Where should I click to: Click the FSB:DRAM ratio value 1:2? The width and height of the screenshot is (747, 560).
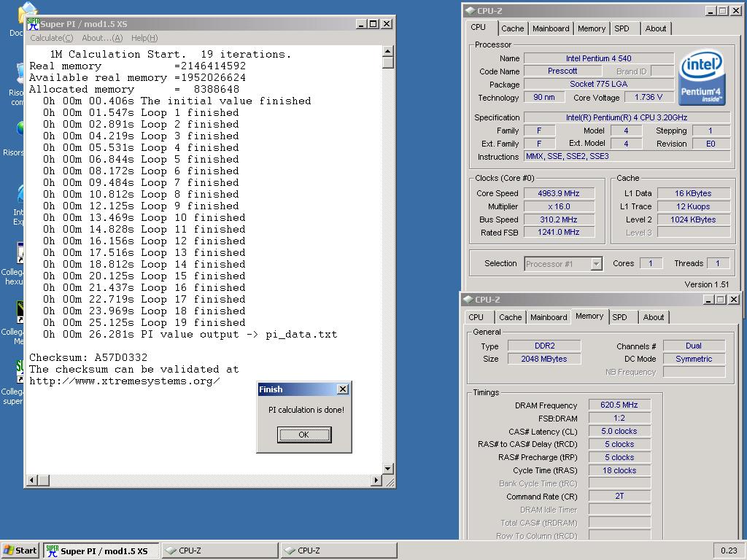(619, 418)
